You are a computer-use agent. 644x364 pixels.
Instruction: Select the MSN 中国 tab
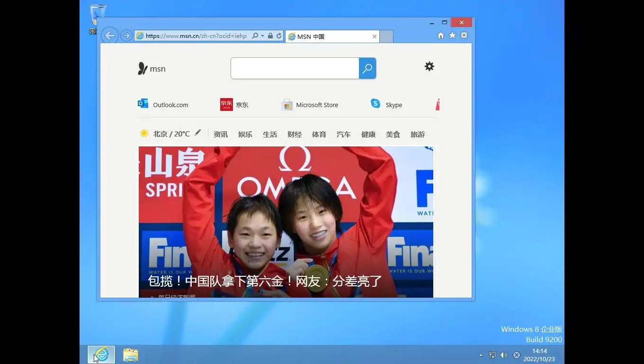tap(332, 36)
